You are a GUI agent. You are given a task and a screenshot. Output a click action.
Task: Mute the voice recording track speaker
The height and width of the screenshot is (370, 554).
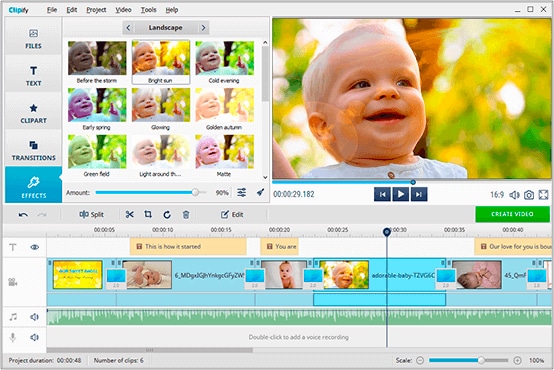coord(34,337)
